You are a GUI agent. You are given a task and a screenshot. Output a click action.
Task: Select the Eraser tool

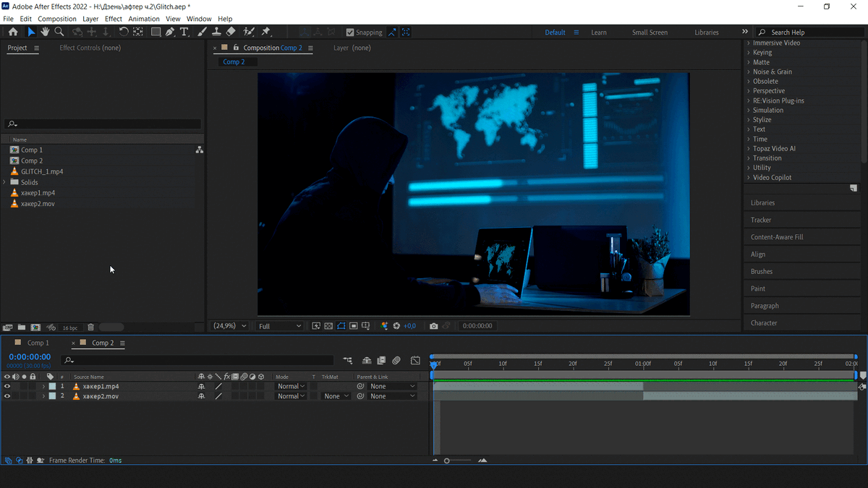231,32
